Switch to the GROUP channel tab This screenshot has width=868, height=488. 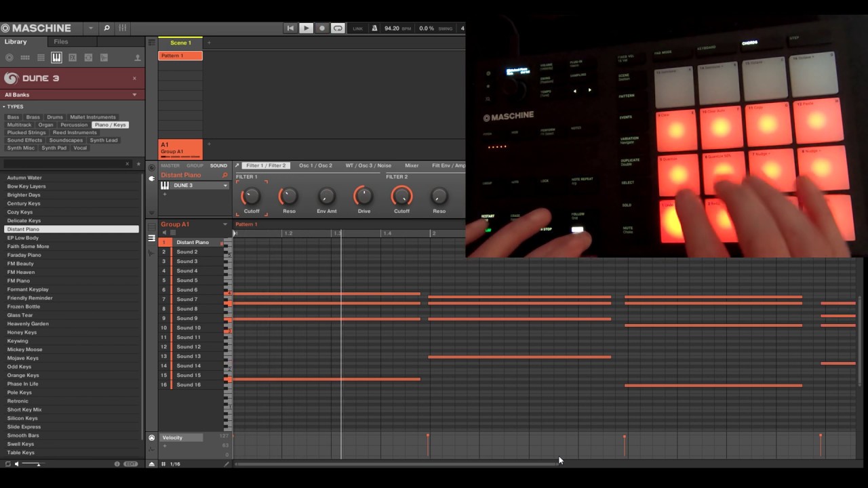tap(195, 165)
